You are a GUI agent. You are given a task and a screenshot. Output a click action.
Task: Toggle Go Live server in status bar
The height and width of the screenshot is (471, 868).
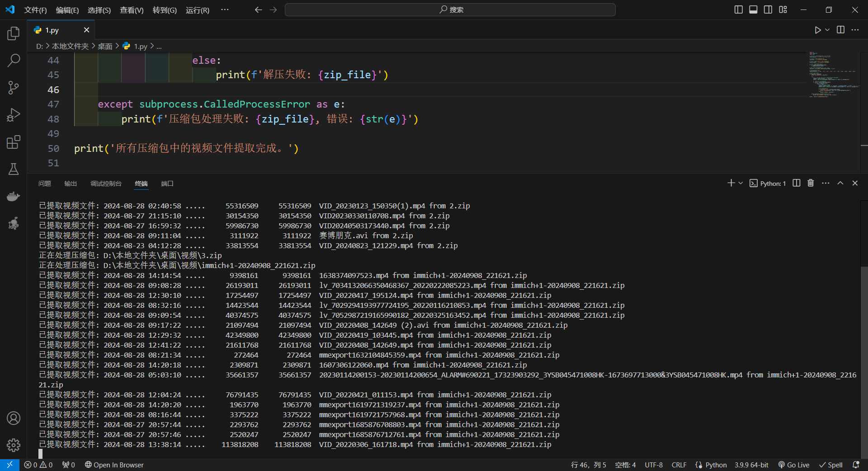pos(794,465)
